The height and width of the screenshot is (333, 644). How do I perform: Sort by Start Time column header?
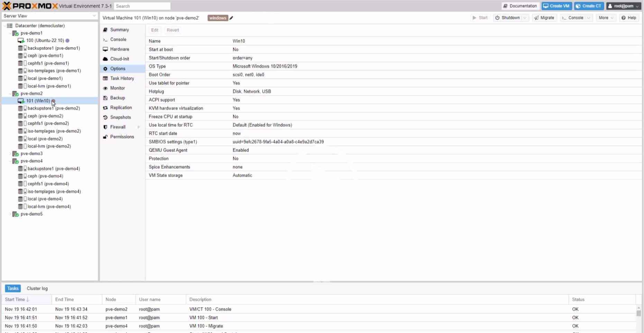pyautogui.click(x=27, y=299)
